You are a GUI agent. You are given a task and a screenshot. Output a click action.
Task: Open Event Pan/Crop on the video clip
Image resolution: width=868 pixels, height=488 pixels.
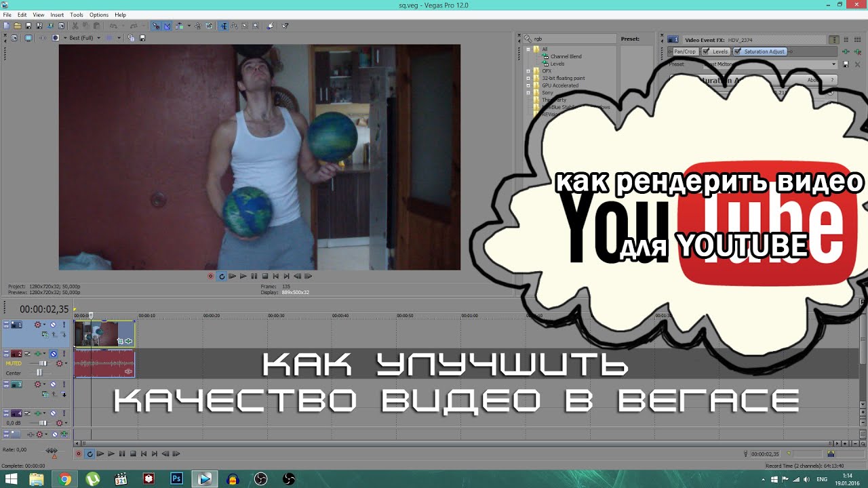120,341
